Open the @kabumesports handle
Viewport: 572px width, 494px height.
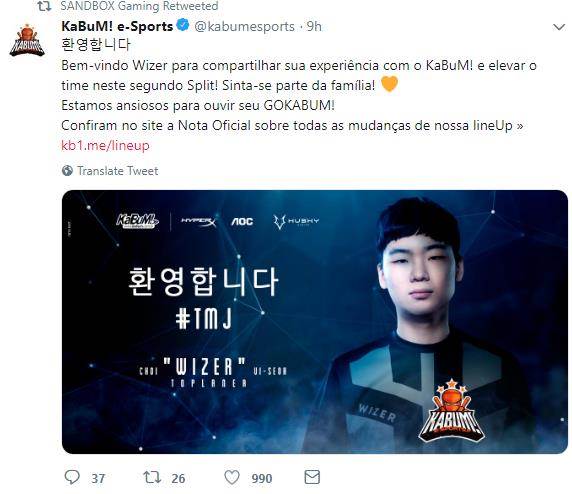[x=244, y=26]
